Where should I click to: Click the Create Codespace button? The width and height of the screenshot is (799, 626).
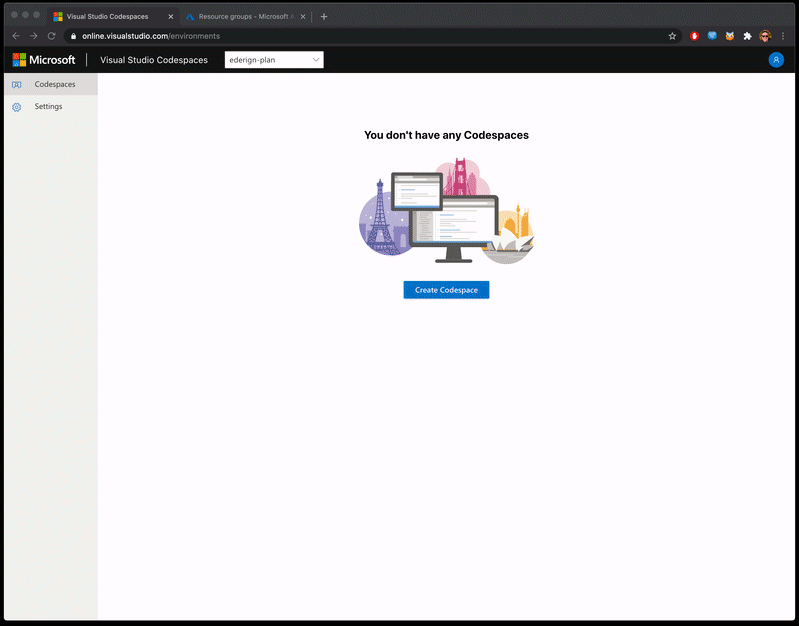(x=446, y=290)
